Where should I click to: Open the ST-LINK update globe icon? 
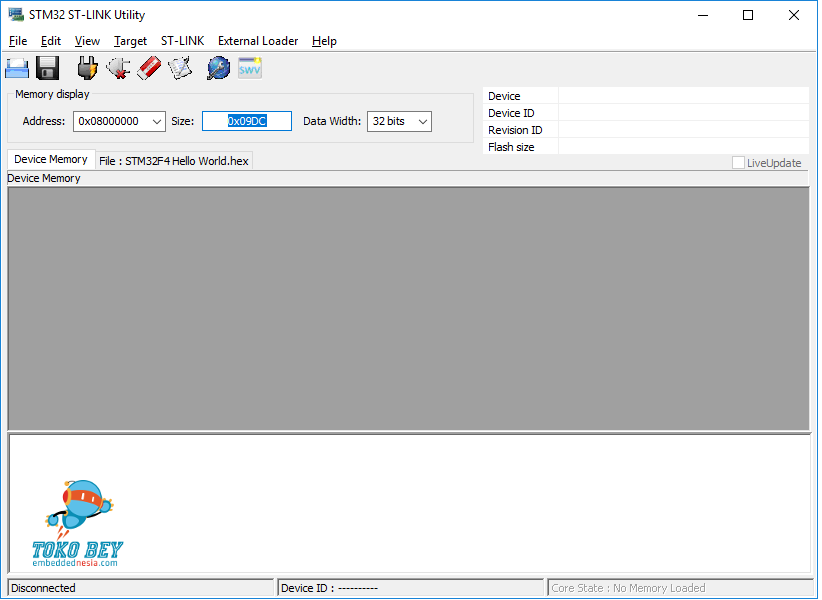coord(219,68)
